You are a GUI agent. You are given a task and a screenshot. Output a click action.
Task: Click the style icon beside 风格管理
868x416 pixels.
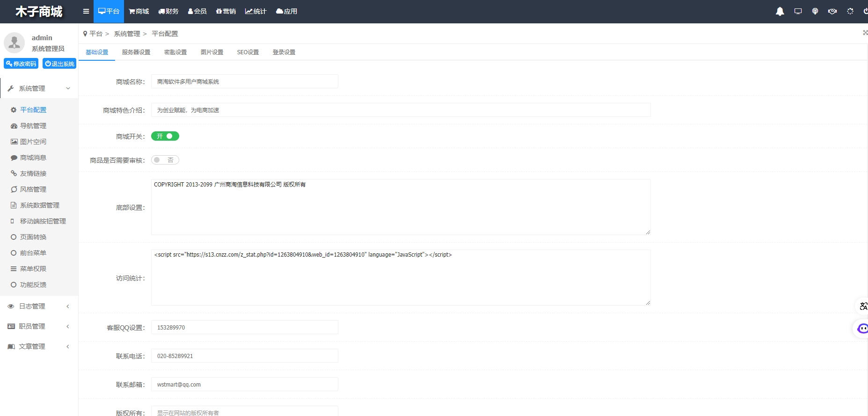click(x=14, y=189)
